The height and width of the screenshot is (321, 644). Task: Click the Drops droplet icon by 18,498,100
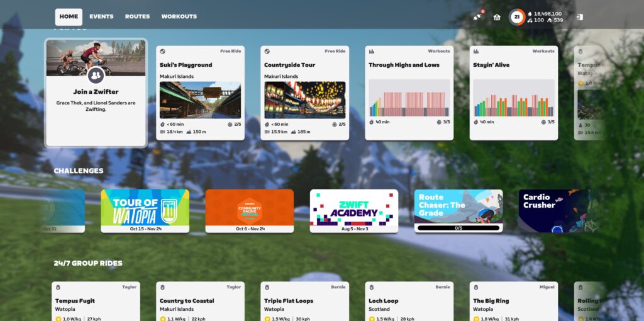pos(530,14)
